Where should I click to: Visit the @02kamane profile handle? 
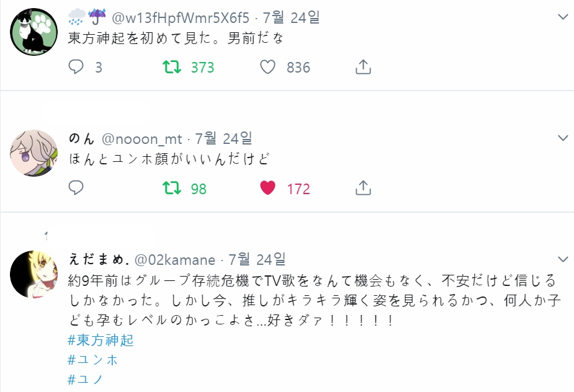[175, 260]
